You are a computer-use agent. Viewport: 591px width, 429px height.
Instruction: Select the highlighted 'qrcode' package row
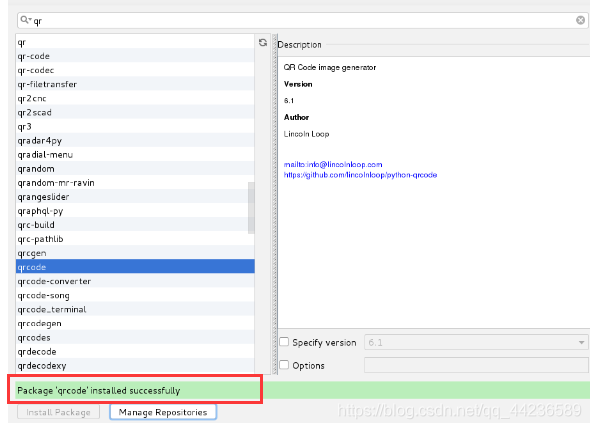(135, 267)
